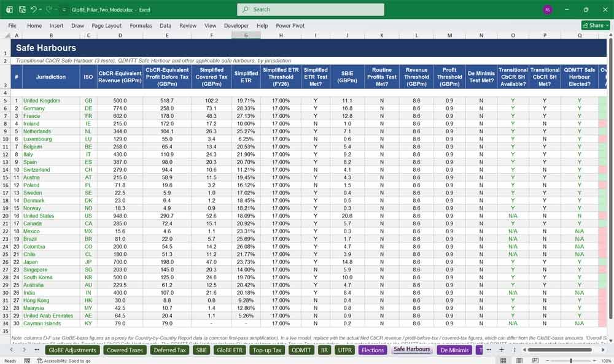Open Customize Quick Access Toolbar dropdown

coord(64,10)
